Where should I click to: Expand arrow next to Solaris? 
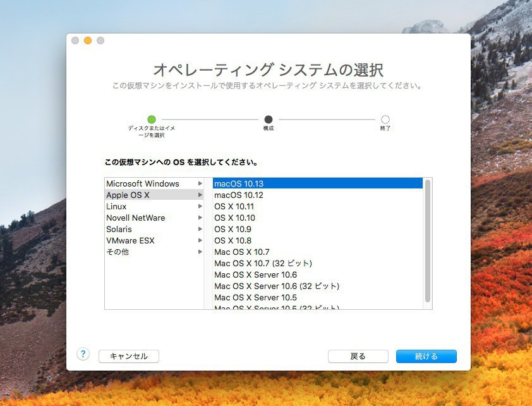[x=200, y=229]
